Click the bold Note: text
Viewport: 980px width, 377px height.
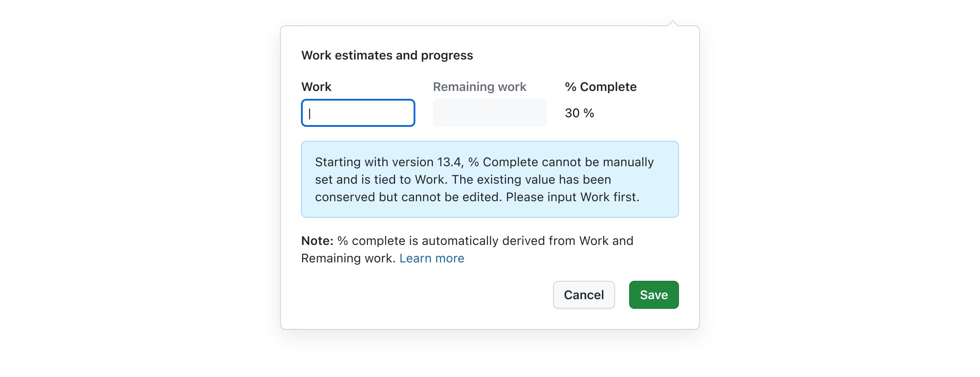(317, 241)
